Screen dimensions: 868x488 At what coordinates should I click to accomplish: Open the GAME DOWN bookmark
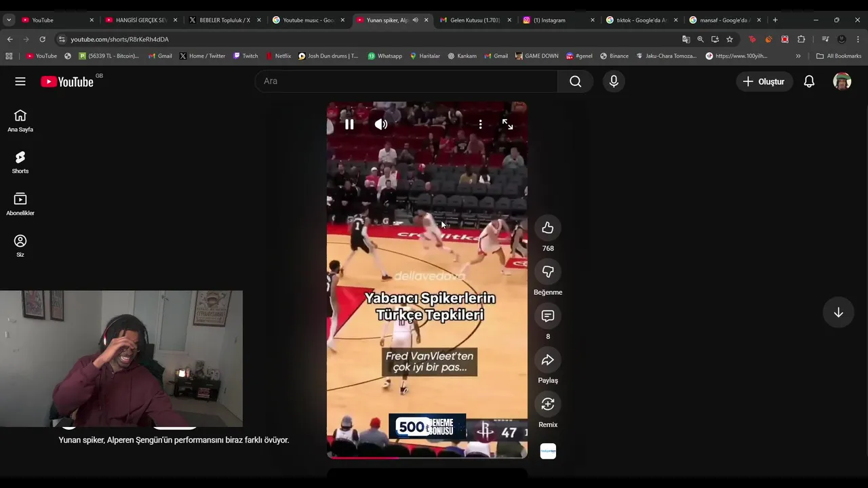(537, 56)
